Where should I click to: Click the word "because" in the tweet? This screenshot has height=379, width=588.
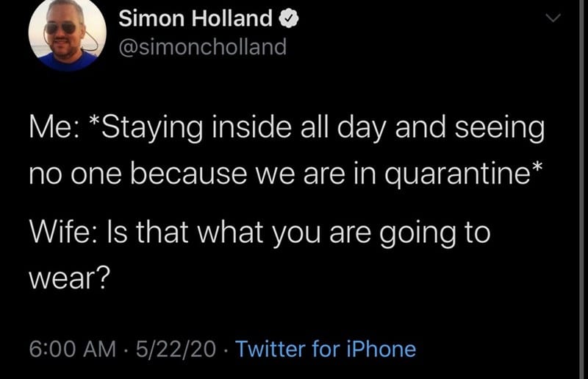(x=189, y=174)
